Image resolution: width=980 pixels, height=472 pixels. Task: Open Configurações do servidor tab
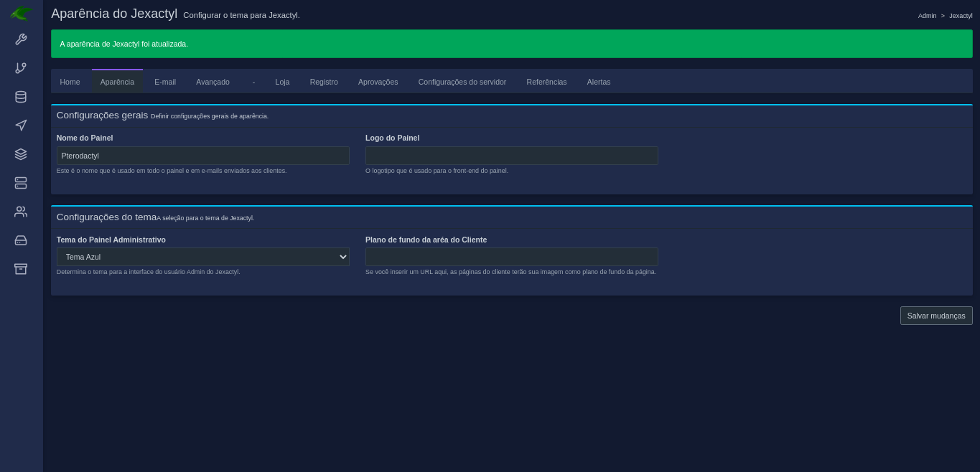point(462,82)
